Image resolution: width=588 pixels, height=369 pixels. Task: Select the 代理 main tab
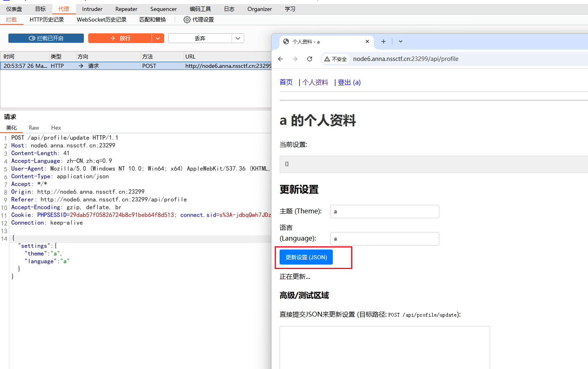click(64, 9)
